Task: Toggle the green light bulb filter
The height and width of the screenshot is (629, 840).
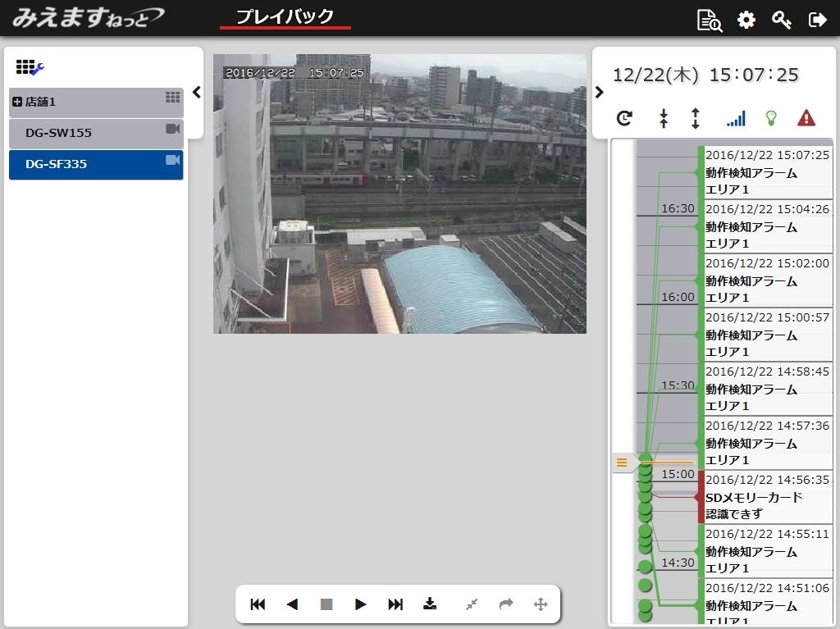Action: [770, 119]
